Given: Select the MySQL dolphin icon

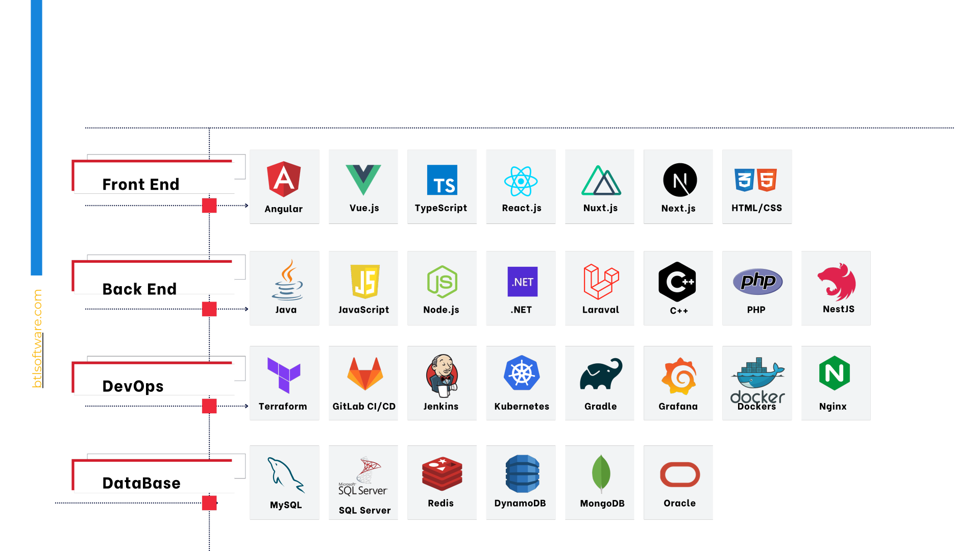Looking at the screenshot, I should tap(286, 475).
